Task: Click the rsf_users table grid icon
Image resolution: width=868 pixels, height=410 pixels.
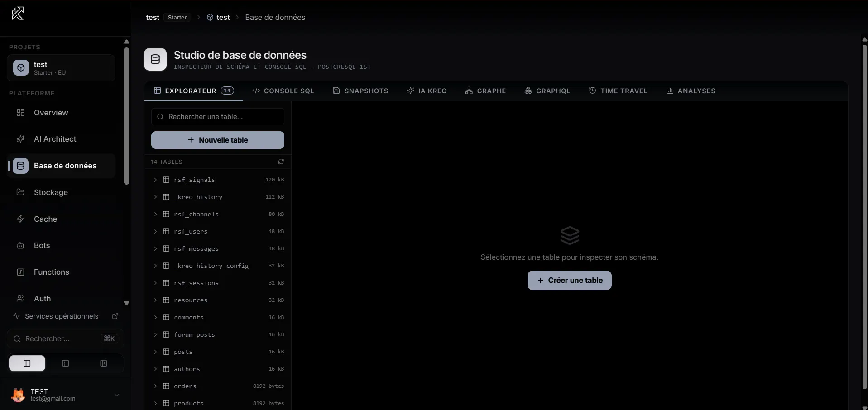Action: pyautogui.click(x=166, y=231)
